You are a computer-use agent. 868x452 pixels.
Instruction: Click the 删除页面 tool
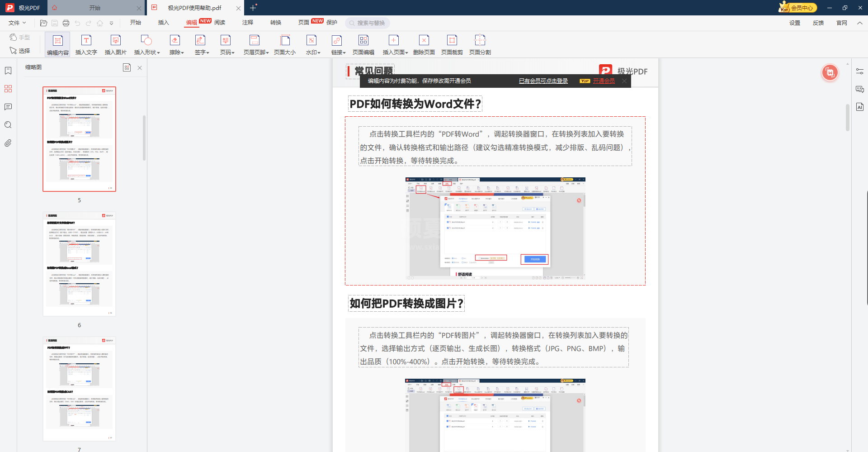[x=424, y=44]
